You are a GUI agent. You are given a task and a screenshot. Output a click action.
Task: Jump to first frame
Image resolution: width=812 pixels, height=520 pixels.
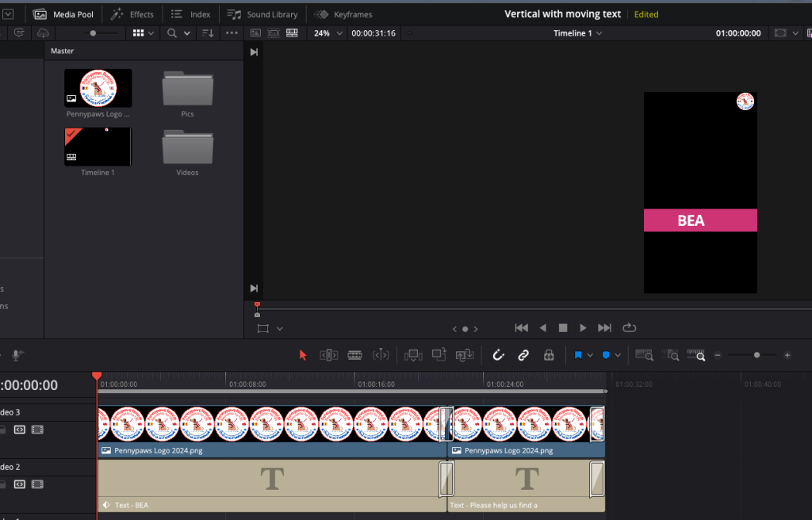click(522, 328)
